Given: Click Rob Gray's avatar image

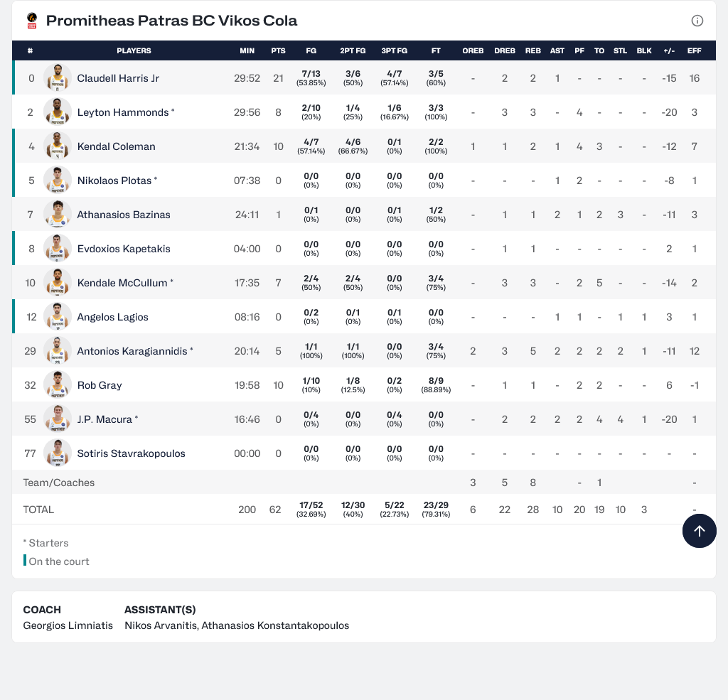Looking at the screenshot, I should pos(57,385).
